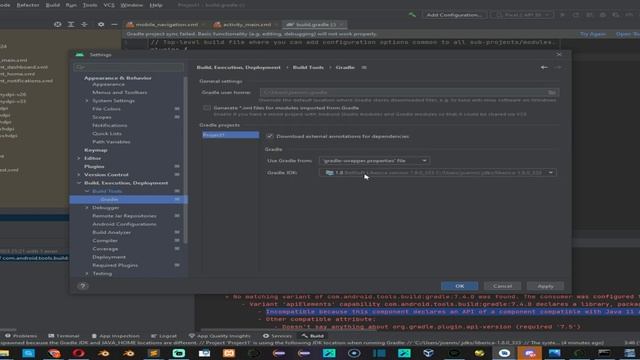Image resolution: width=640 pixels, height=360 pixels.
Task: Click Add Configuration button
Action: coord(454,15)
